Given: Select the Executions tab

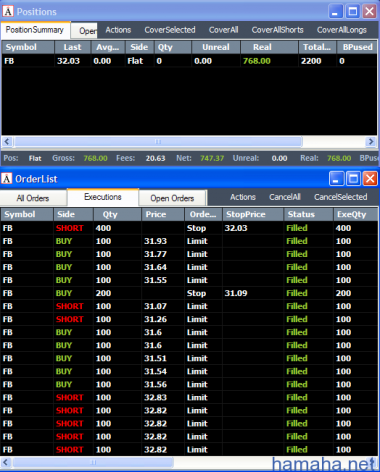Looking at the screenshot, I should (103, 197).
